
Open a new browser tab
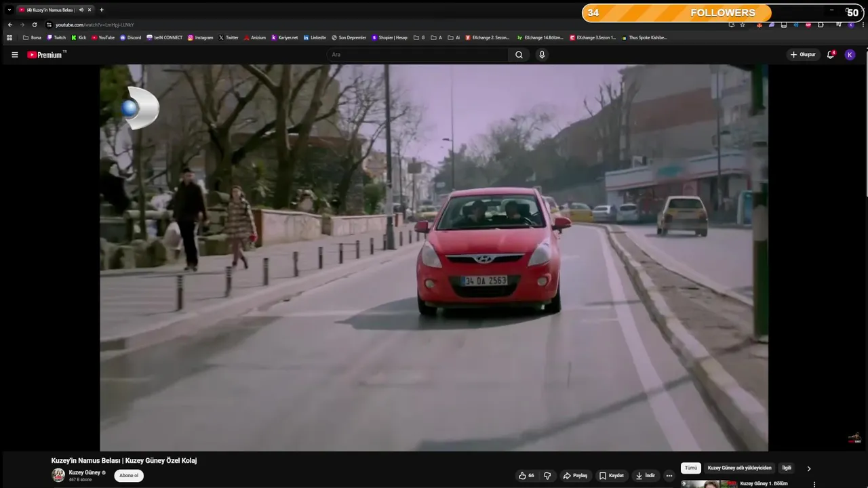[x=102, y=10]
